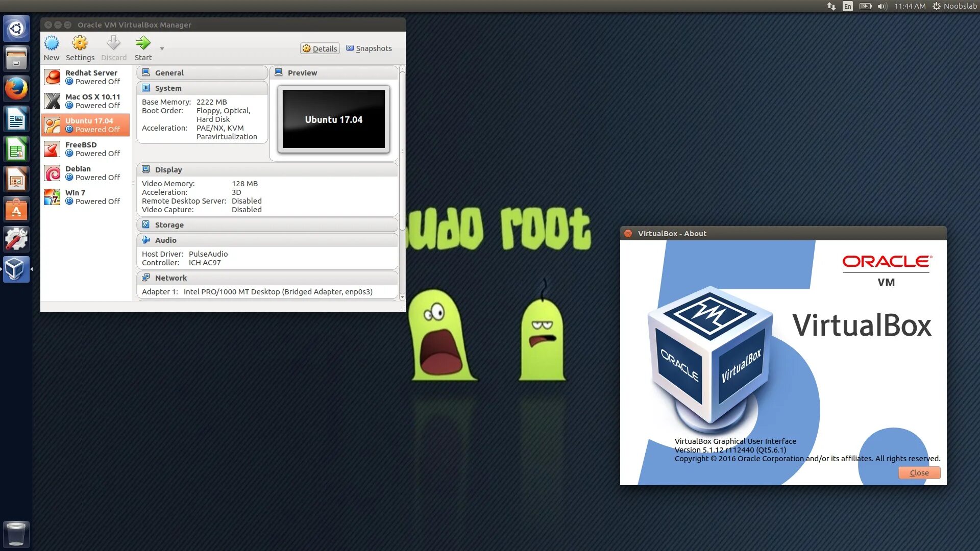Image resolution: width=980 pixels, height=551 pixels.
Task: Toggle the Snapshots view button
Action: tap(369, 48)
